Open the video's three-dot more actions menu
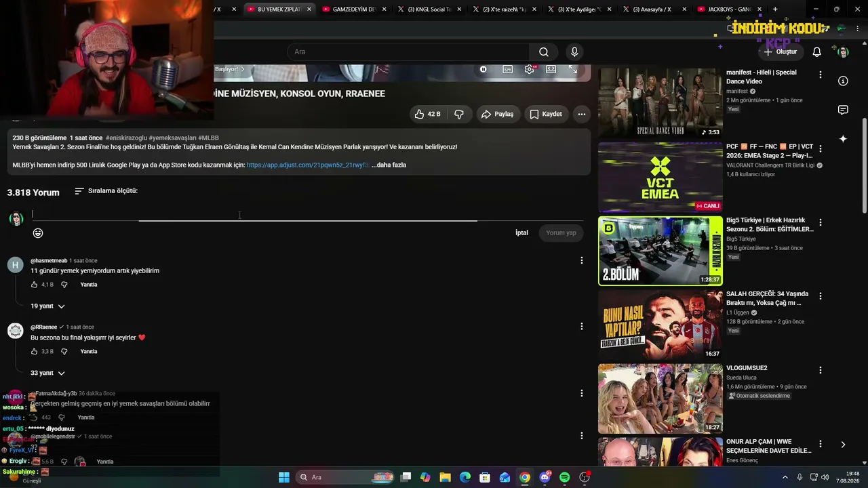The width and height of the screenshot is (868, 488). [x=581, y=114]
